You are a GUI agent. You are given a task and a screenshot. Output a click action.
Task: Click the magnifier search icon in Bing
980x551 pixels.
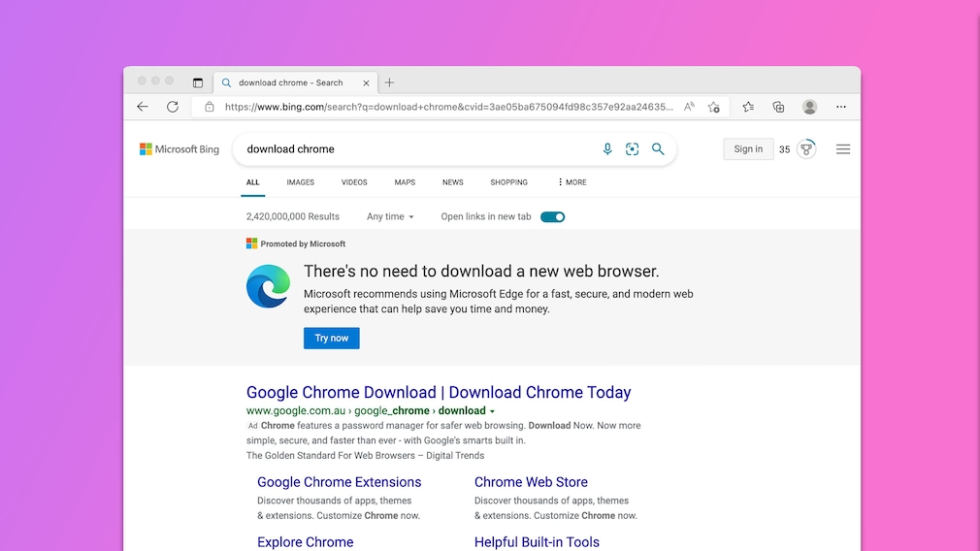pyautogui.click(x=658, y=149)
